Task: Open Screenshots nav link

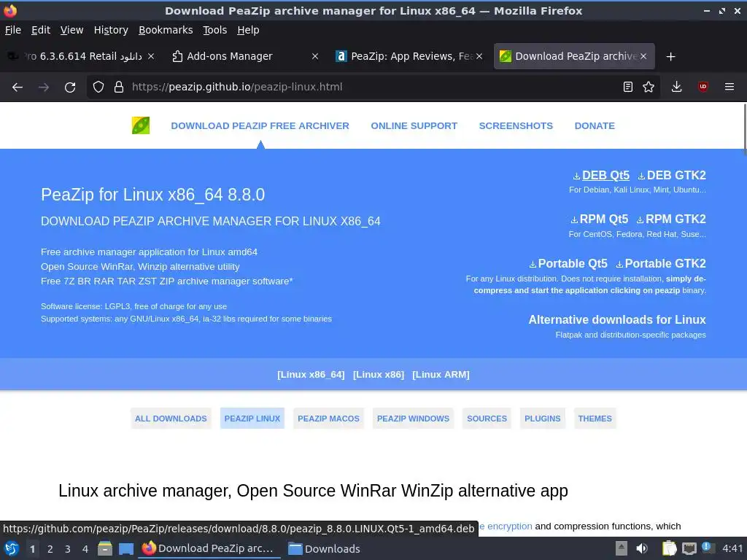Action: pos(516,125)
